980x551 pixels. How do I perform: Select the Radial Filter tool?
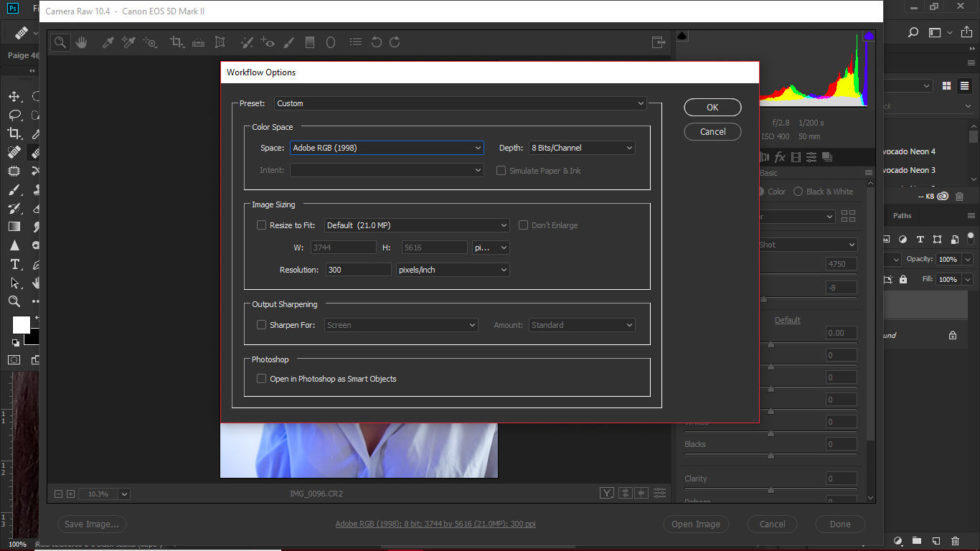pyautogui.click(x=331, y=42)
